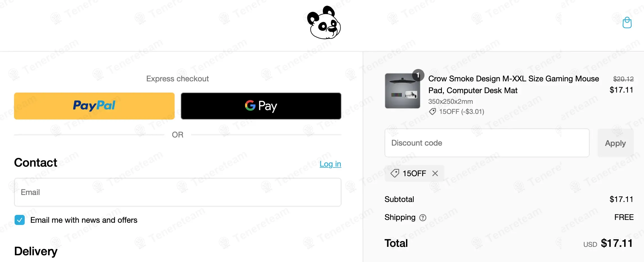
Task: Click the panda store logo
Action: click(324, 23)
